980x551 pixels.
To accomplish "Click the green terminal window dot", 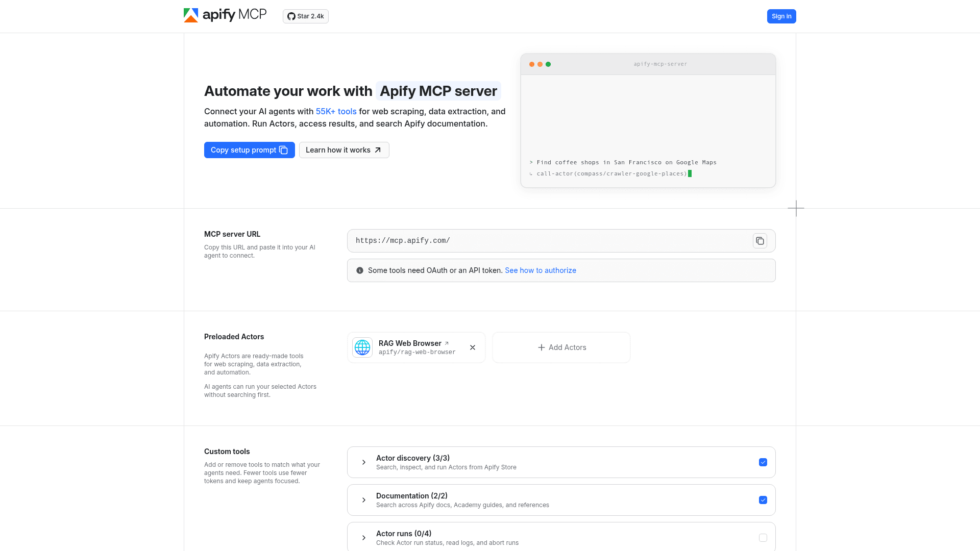I will click(548, 64).
